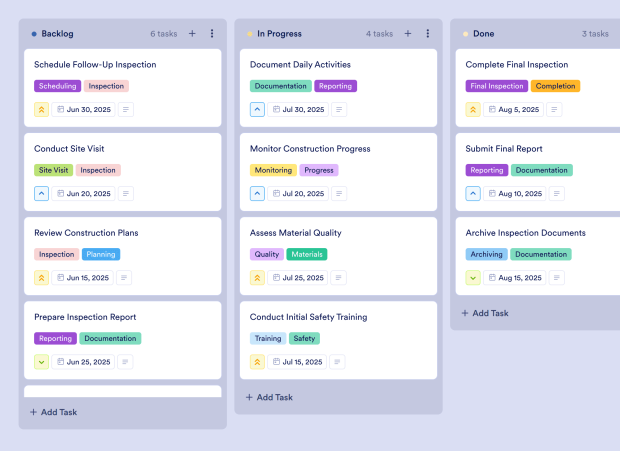Click priority icon on Conduct Initial Safety Training
Viewport: 620px width, 451px height.
tap(257, 362)
